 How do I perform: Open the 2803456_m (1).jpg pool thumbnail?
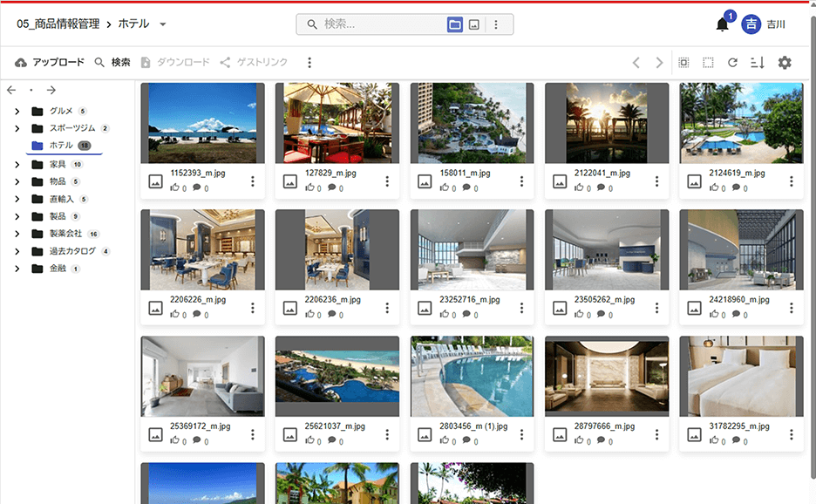(472, 377)
